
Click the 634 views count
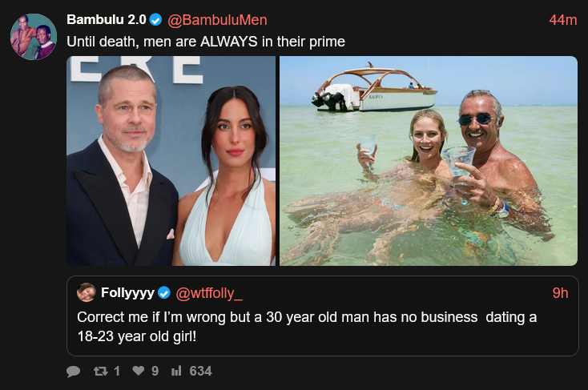(200, 372)
